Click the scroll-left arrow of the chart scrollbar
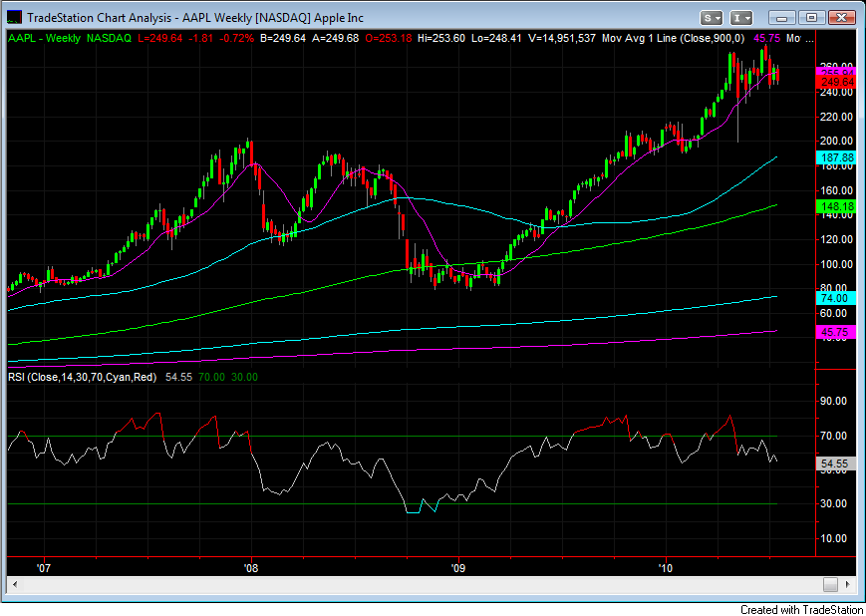The width and height of the screenshot is (866, 616). coord(14,584)
